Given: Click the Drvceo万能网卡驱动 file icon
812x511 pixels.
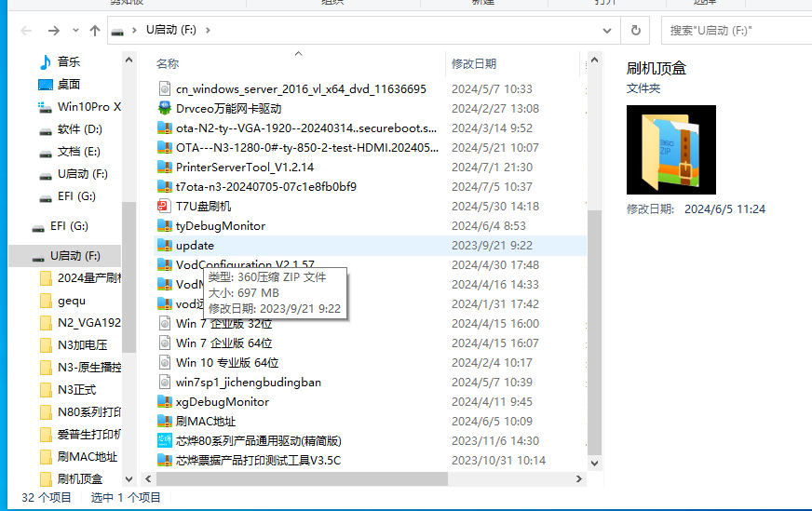Looking at the screenshot, I should 165,109.
